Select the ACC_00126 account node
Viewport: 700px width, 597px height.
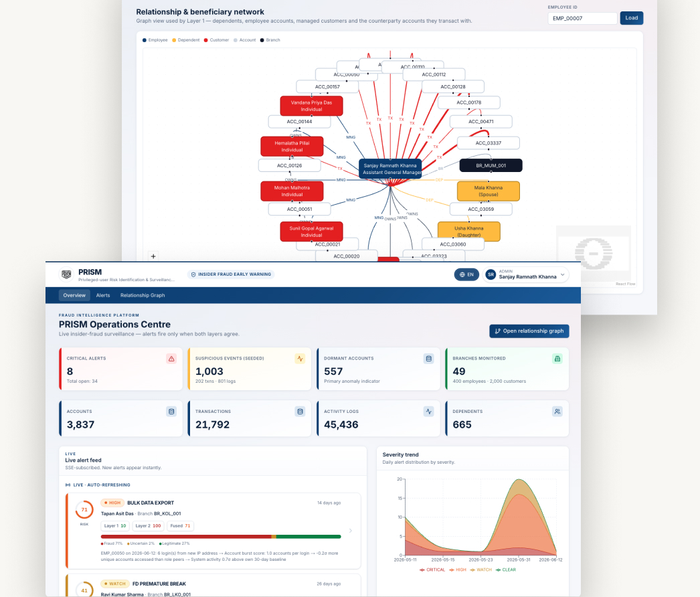pyautogui.click(x=289, y=165)
